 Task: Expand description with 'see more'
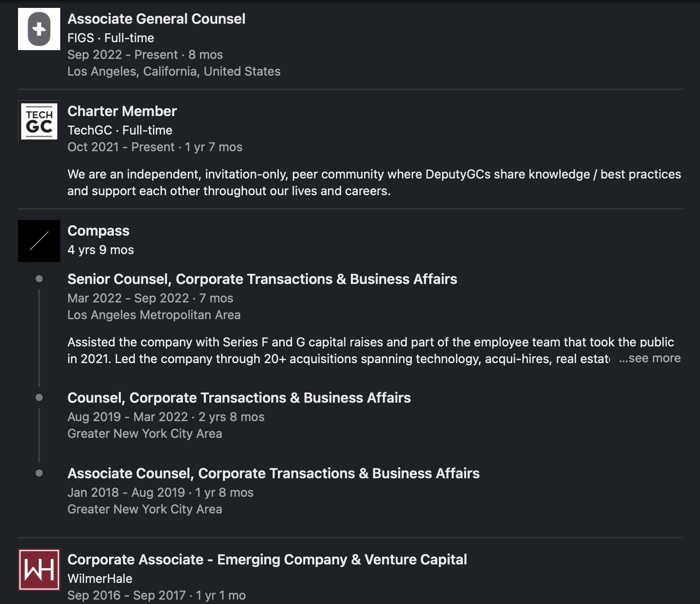tap(650, 358)
